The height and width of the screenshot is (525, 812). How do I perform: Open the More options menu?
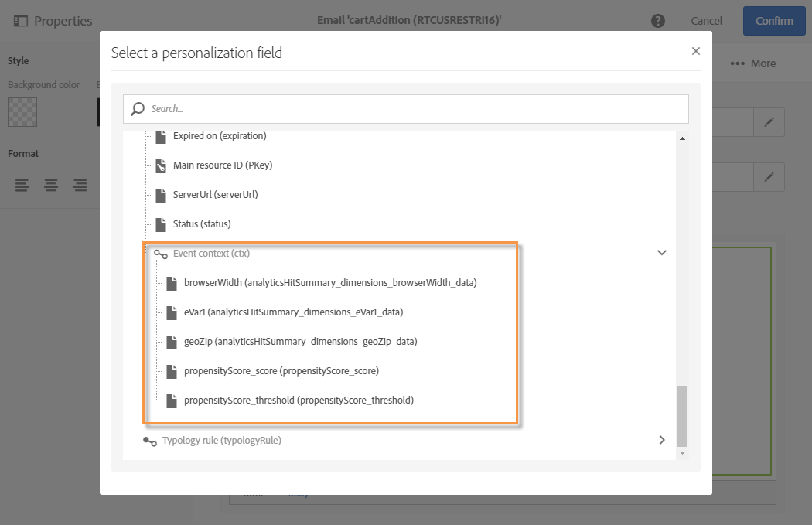[752, 63]
